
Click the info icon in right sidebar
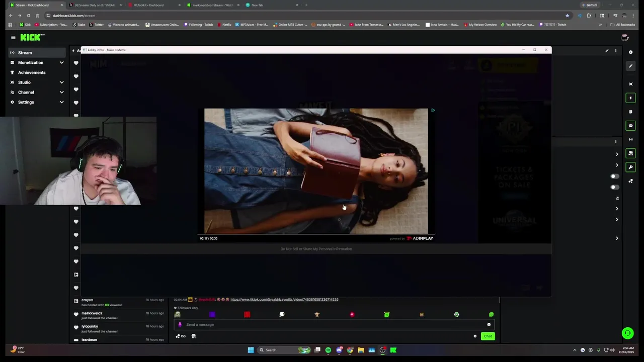click(x=630, y=52)
